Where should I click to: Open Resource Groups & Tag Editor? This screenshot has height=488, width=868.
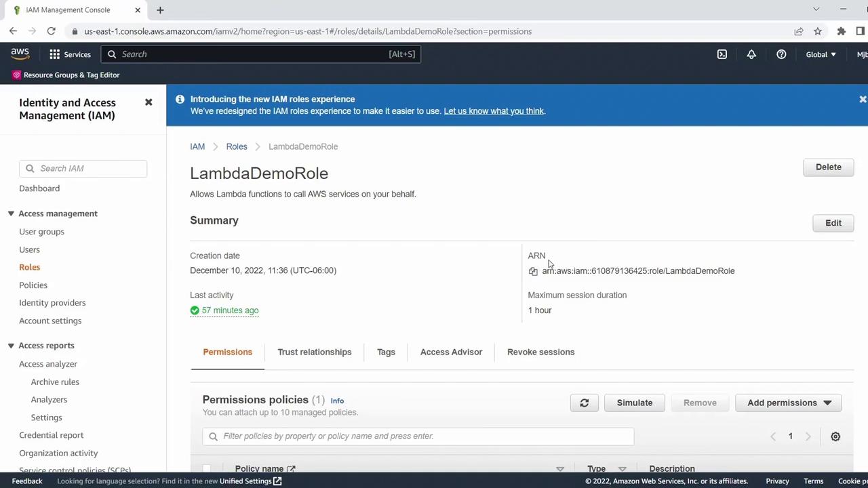66,75
